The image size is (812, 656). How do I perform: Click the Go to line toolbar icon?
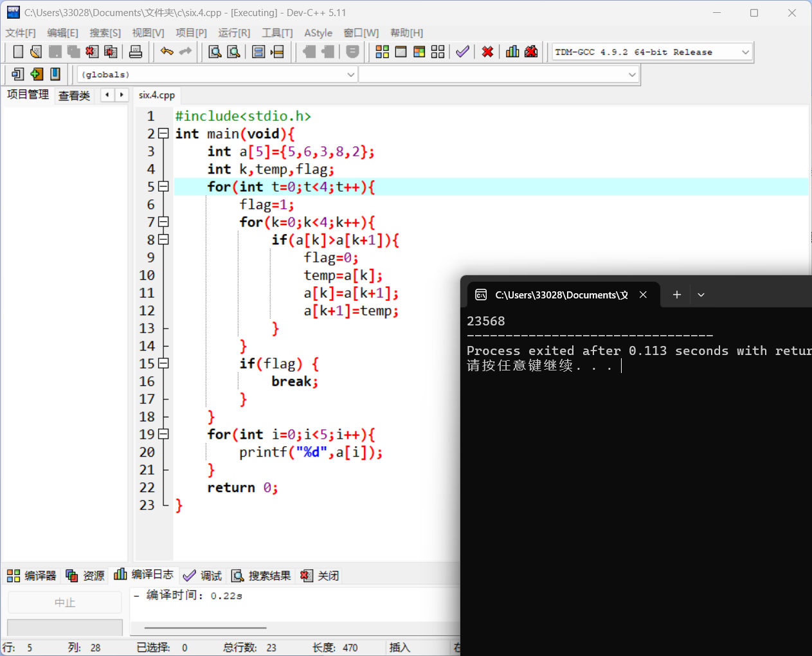click(277, 51)
